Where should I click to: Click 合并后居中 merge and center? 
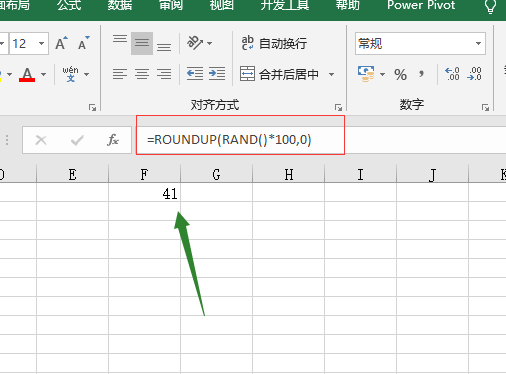[279, 74]
